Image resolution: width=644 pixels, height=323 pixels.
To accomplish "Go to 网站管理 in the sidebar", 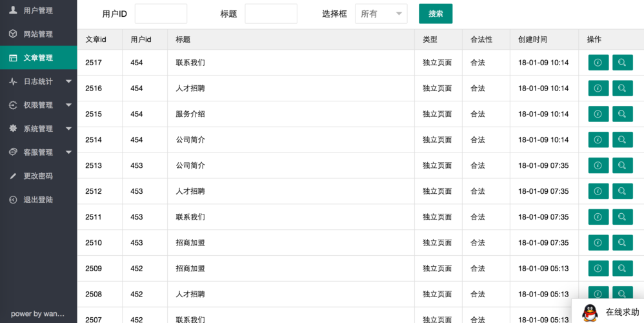I will pyautogui.click(x=38, y=34).
